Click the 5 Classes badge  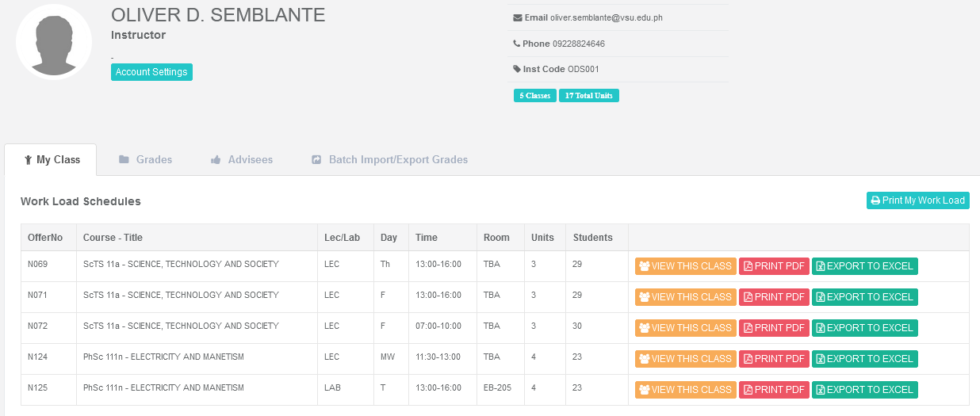[x=534, y=96]
